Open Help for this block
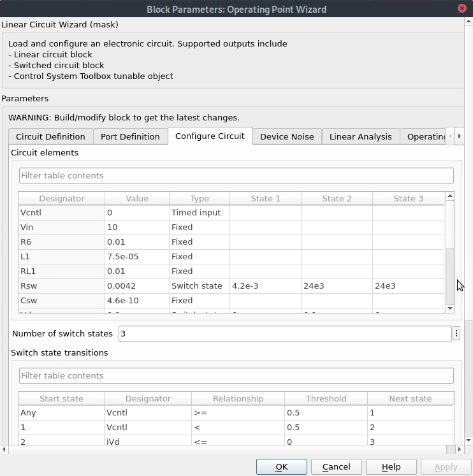 coord(391,466)
